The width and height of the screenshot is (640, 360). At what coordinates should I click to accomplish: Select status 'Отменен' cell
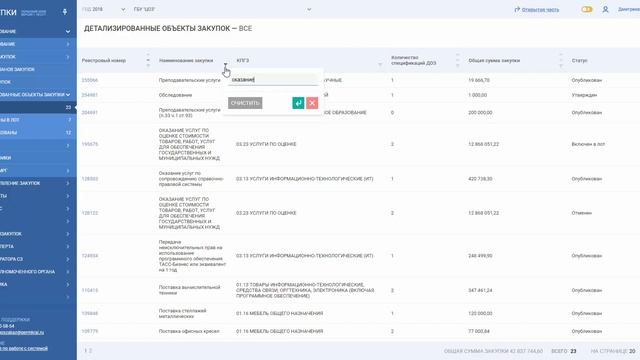tap(582, 213)
